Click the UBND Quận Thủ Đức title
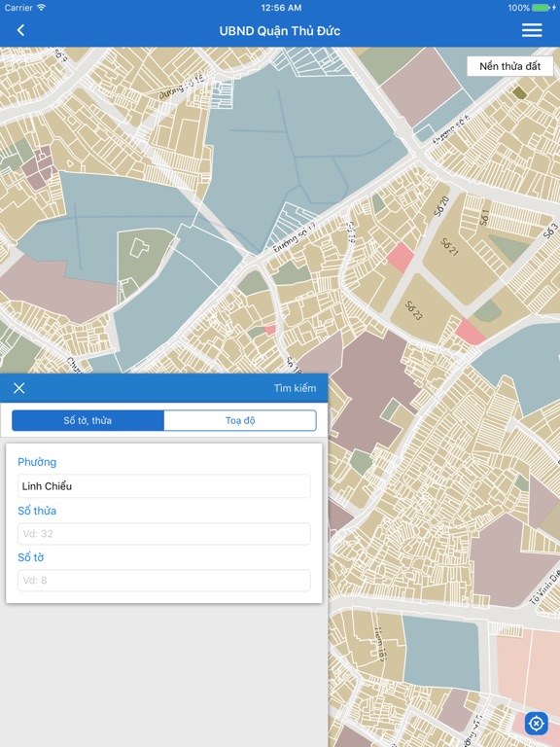The height and width of the screenshot is (747, 560). pos(280,31)
